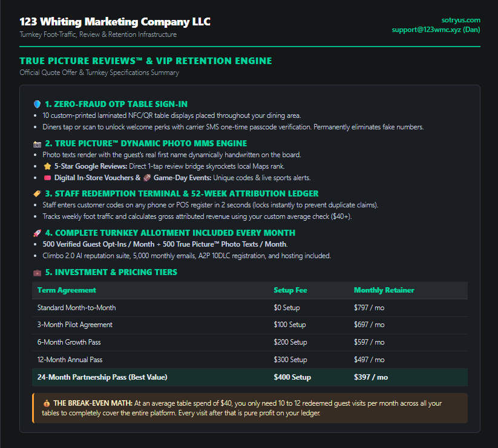Click the '2. True Picture Dynamic Photo MMS Engine' heading
Screen dimensions: 498x448
pos(146,143)
